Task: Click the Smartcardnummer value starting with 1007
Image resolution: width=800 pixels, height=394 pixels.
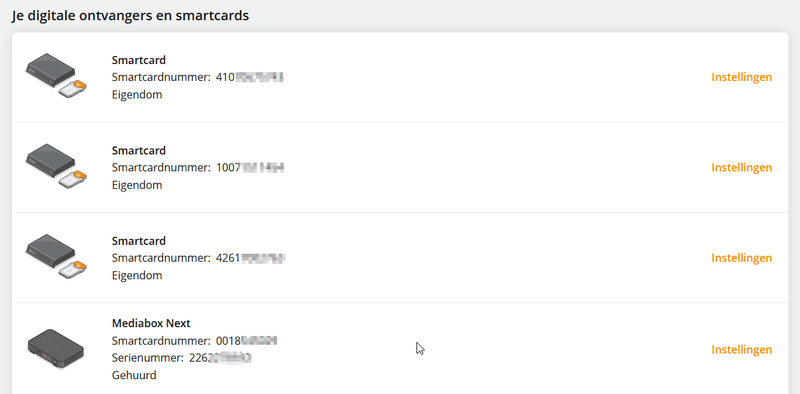Action: pyautogui.click(x=249, y=167)
